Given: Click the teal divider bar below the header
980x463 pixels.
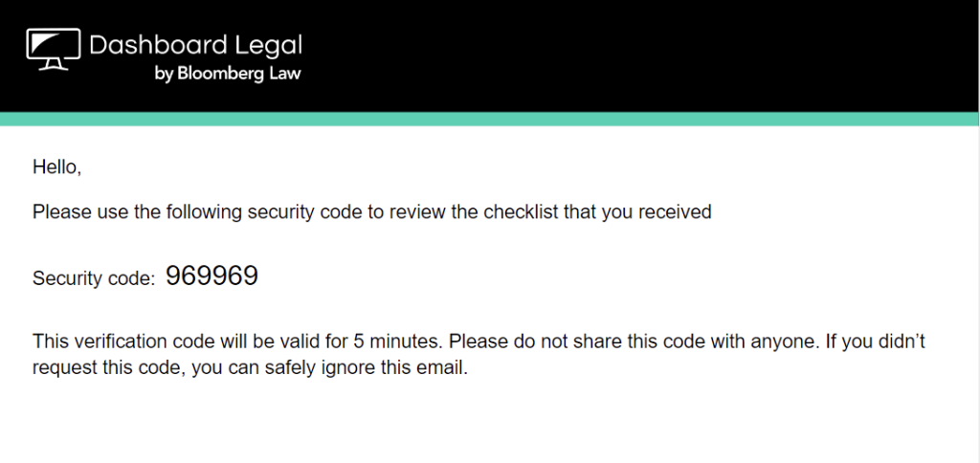Looking at the screenshot, I should pos(489,119).
